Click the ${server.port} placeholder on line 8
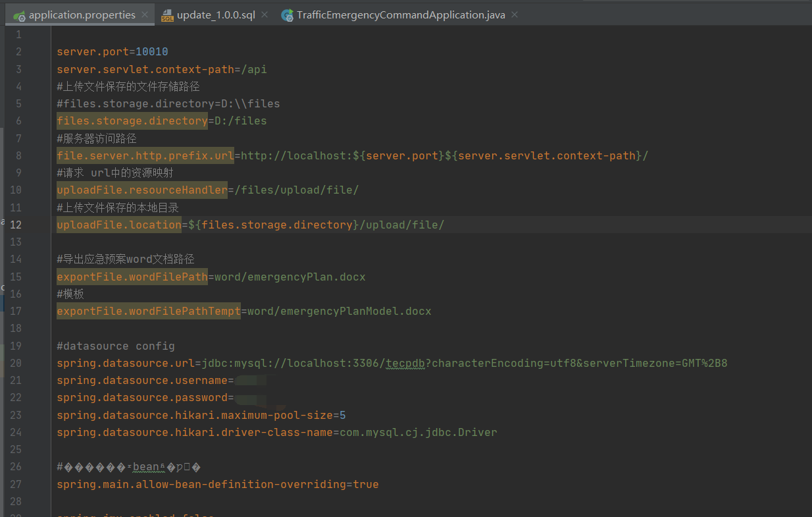812x517 pixels. pyautogui.click(x=399, y=155)
